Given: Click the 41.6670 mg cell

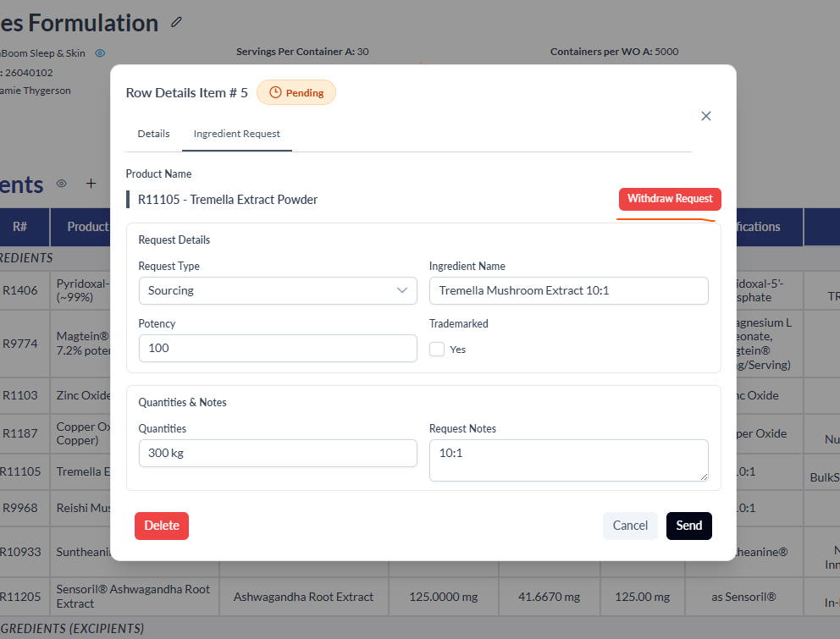Looking at the screenshot, I should point(549,597).
